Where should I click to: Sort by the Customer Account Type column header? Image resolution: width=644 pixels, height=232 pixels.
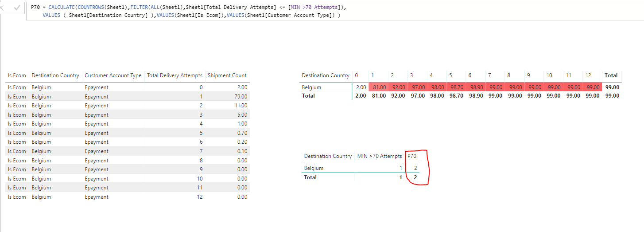pos(113,75)
